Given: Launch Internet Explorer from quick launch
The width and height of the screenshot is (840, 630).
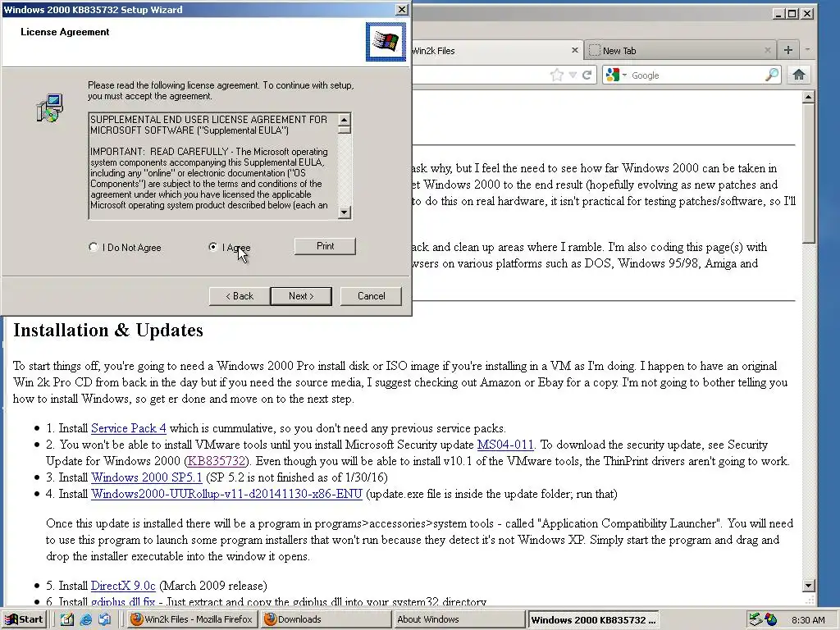Looking at the screenshot, I should click(85, 619).
